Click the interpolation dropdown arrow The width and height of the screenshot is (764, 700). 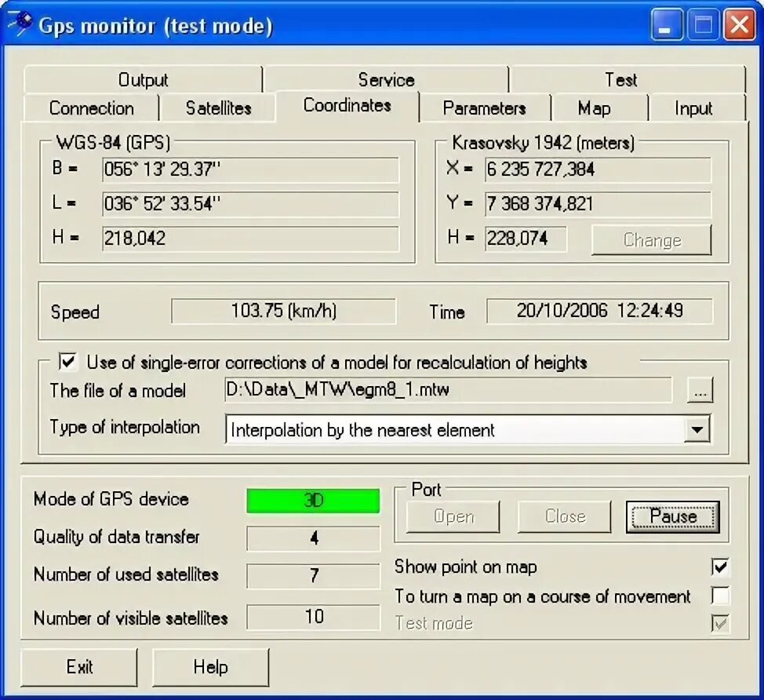coord(697,429)
